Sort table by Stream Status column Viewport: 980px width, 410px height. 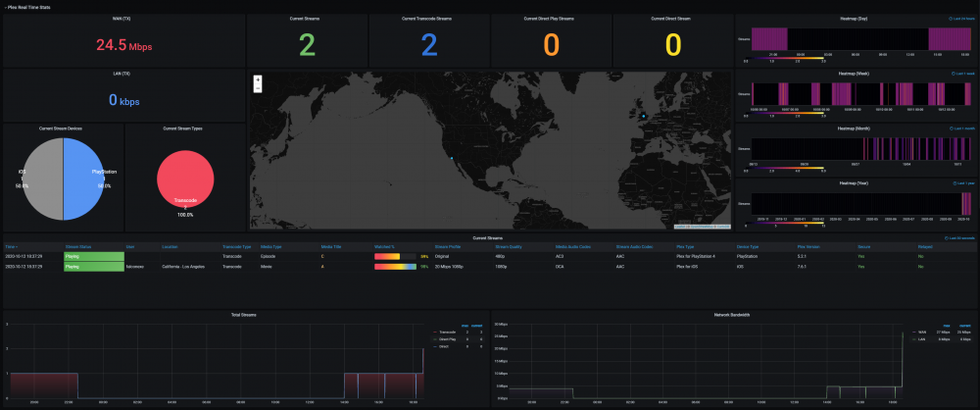click(76, 246)
